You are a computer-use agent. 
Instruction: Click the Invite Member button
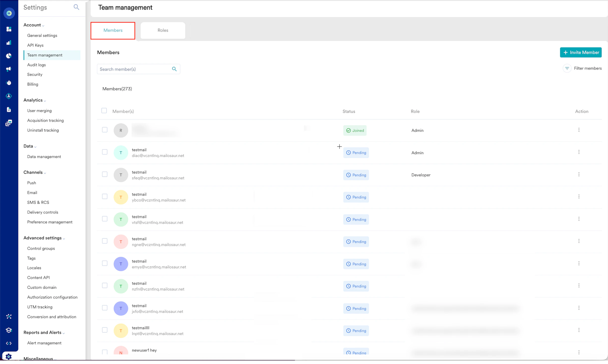pos(581,52)
